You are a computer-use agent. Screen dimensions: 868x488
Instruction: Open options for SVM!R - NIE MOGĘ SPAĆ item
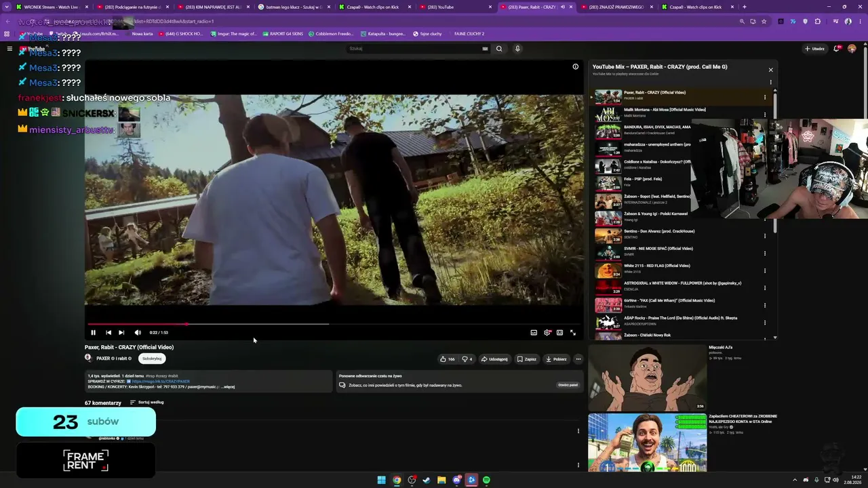(765, 253)
